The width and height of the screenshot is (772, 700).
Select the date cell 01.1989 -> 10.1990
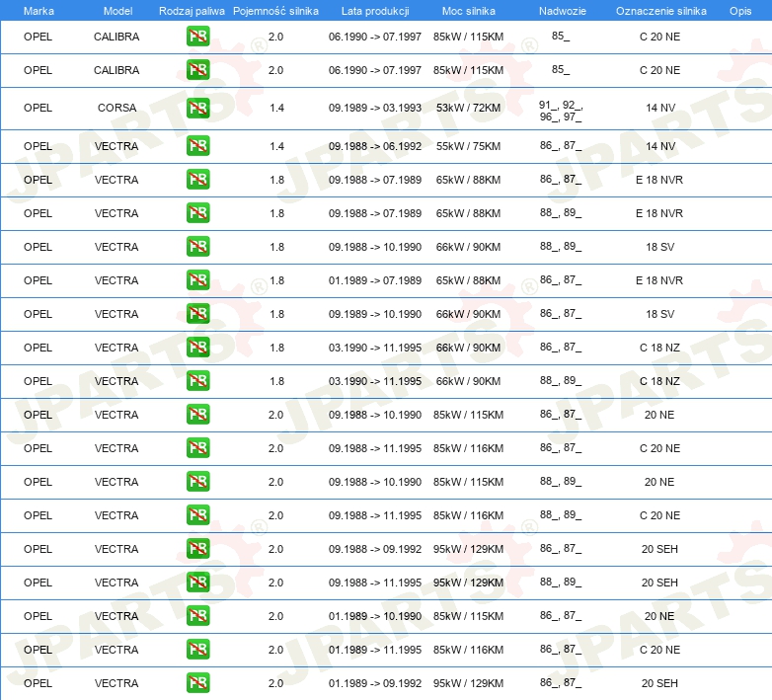375,616
